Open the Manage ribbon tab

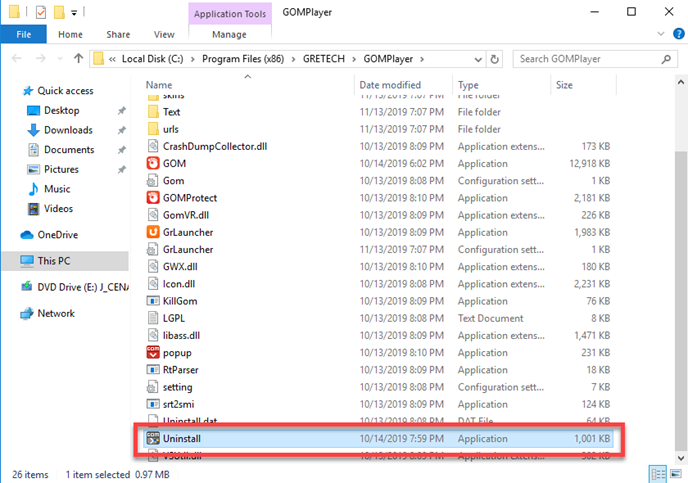[x=229, y=34]
